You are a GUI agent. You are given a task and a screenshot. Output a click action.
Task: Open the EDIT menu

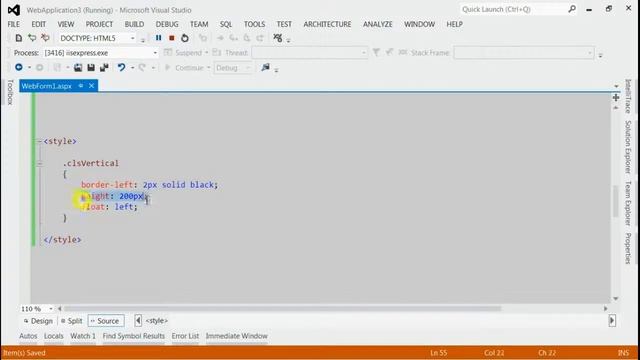(x=39, y=24)
